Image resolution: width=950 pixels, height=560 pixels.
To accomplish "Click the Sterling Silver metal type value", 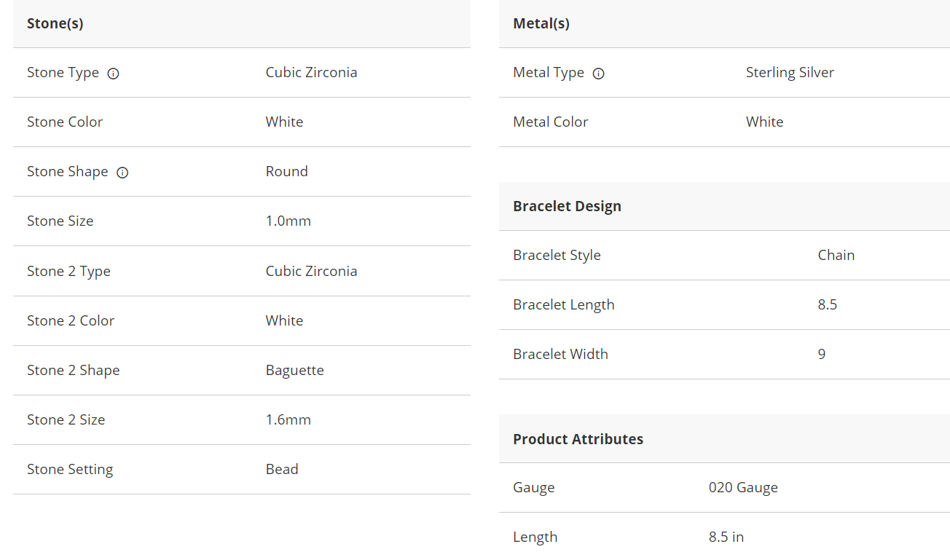I will click(790, 73).
